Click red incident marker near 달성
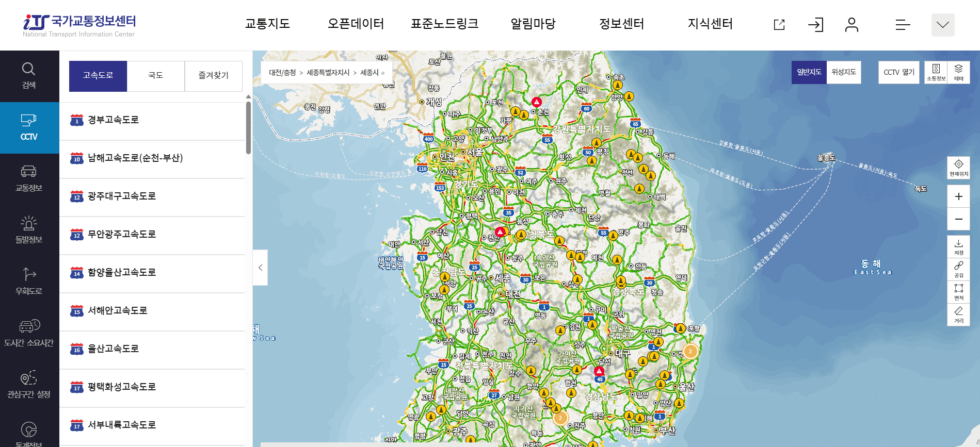Screen dimensions: 980x447 pos(599,371)
